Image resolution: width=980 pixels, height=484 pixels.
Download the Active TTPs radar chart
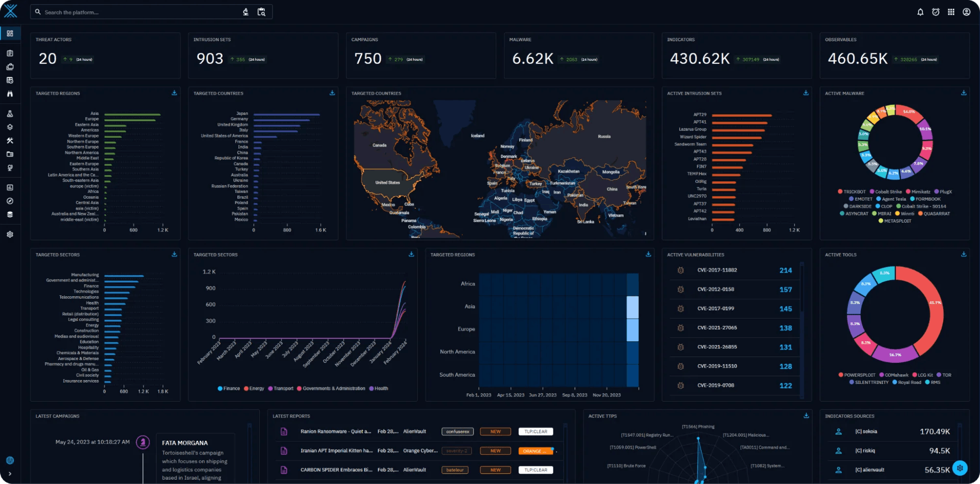point(805,415)
